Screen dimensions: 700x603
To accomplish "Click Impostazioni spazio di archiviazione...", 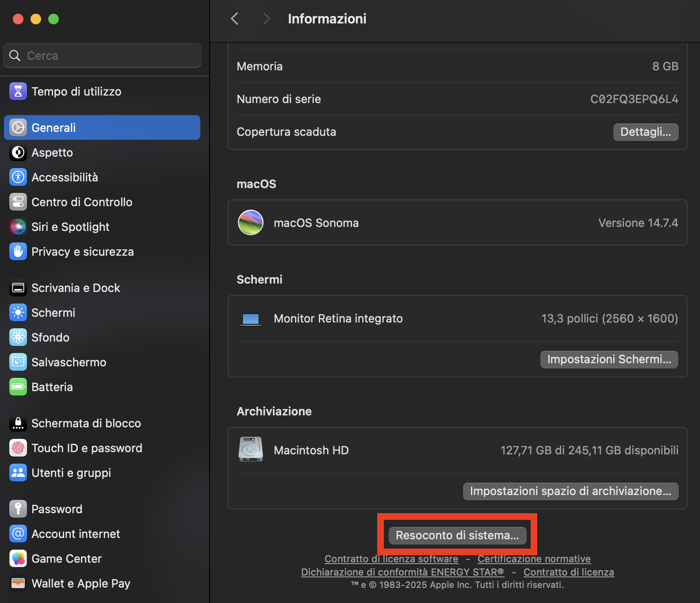I will click(x=570, y=491).
